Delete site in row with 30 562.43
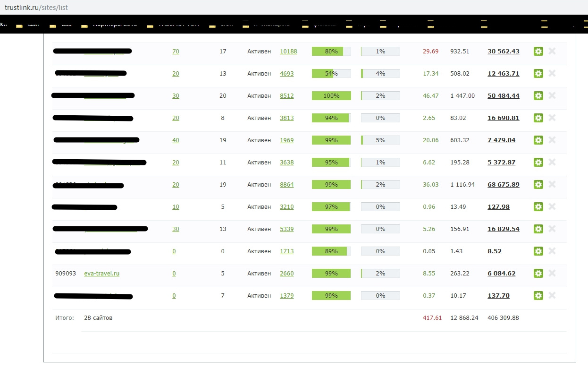This screenshot has height=369, width=588. tap(552, 51)
